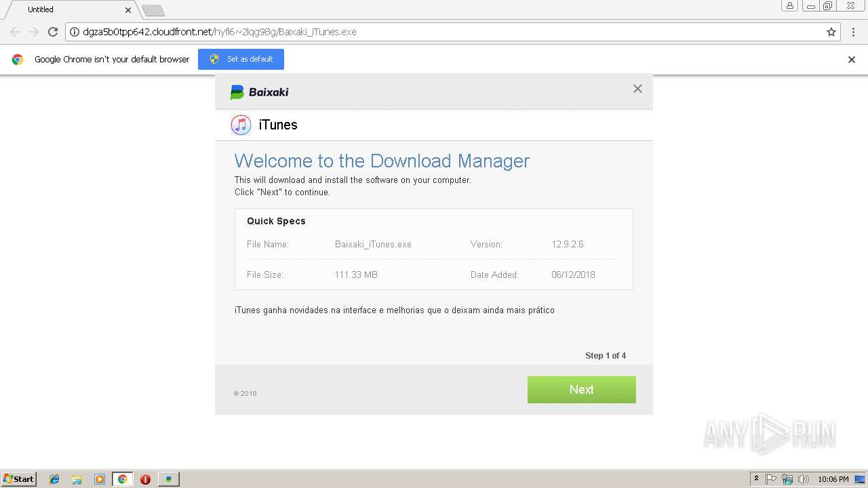
Task: Go back using the browser back arrow
Action: (15, 32)
